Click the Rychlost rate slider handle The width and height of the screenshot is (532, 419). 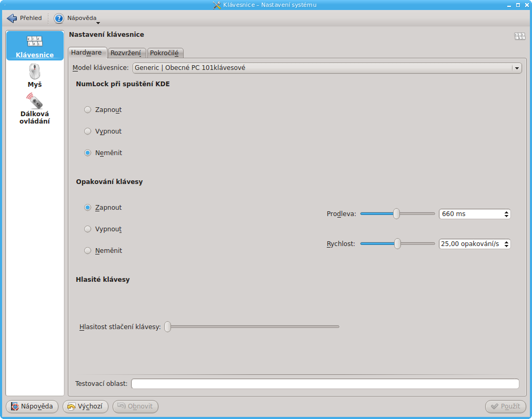pyautogui.click(x=397, y=244)
